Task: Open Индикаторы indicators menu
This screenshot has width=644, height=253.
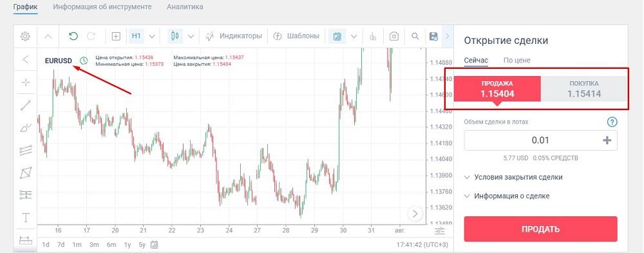Action: pyautogui.click(x=233, y=36)
